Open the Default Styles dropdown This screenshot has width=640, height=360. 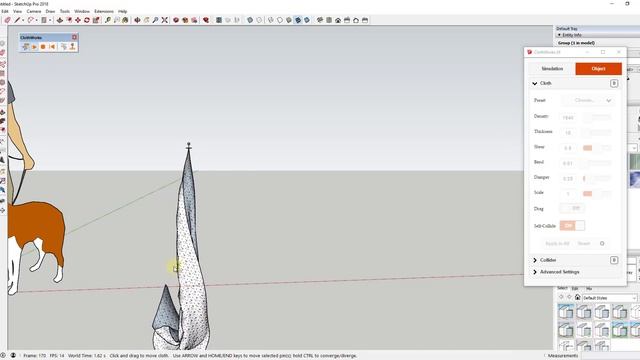pyautogui.click(x=609, y=298)
